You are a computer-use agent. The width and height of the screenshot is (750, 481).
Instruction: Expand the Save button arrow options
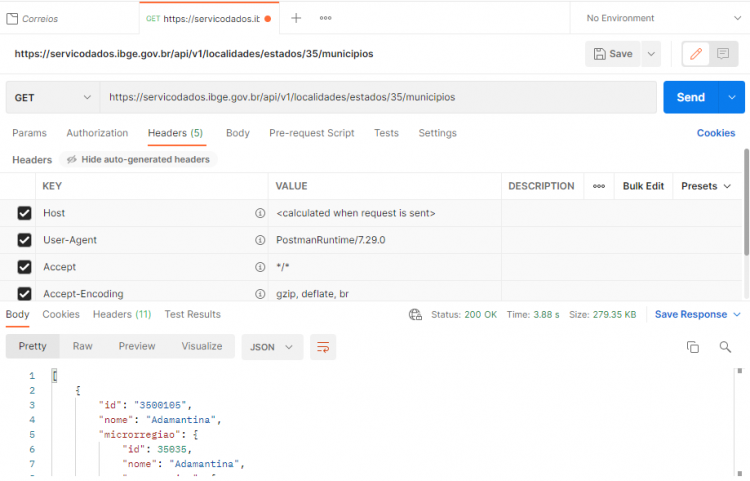(x=651, y=54)
